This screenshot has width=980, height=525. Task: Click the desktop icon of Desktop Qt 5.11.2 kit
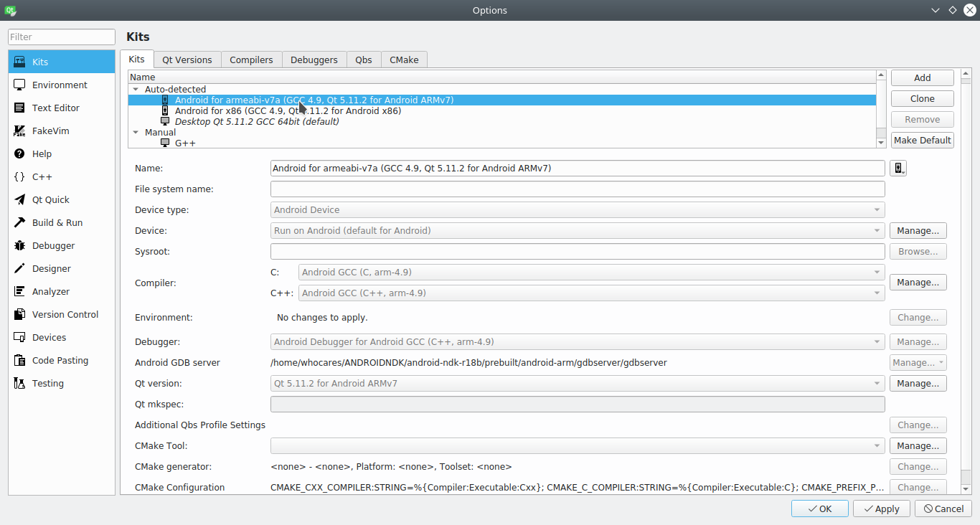coord(165,121)
